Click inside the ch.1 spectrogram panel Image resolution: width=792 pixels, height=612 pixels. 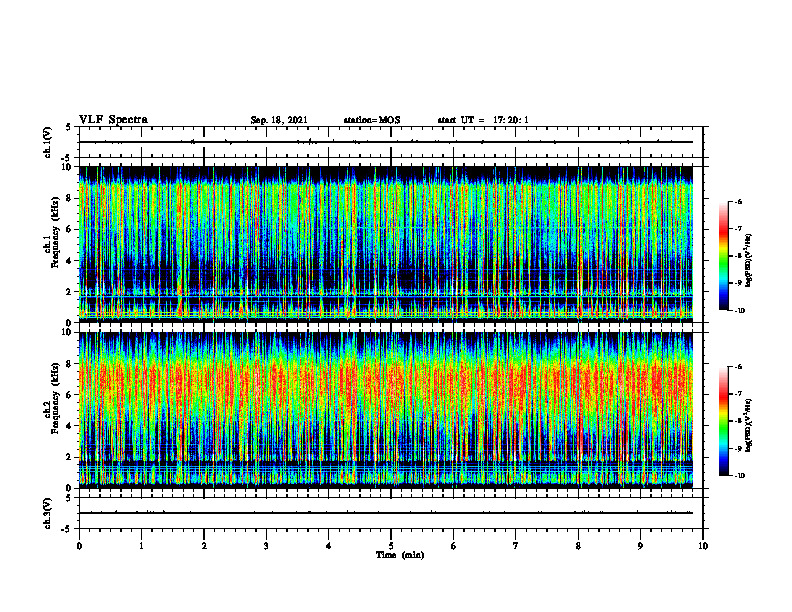point(386,244)
